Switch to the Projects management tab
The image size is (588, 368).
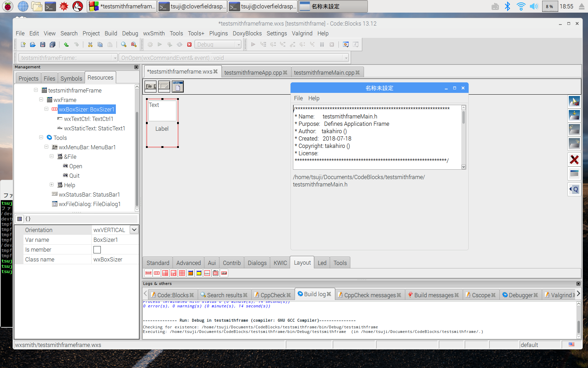click(28, 79)
